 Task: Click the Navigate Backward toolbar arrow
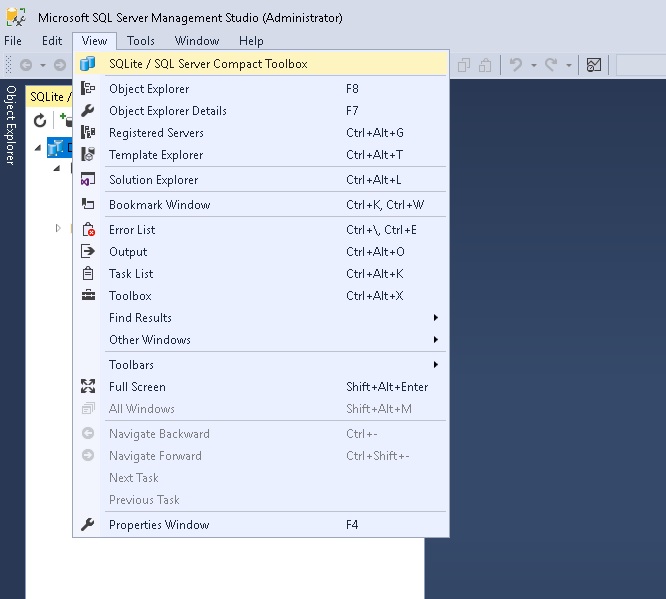click(x=26, y=65)
